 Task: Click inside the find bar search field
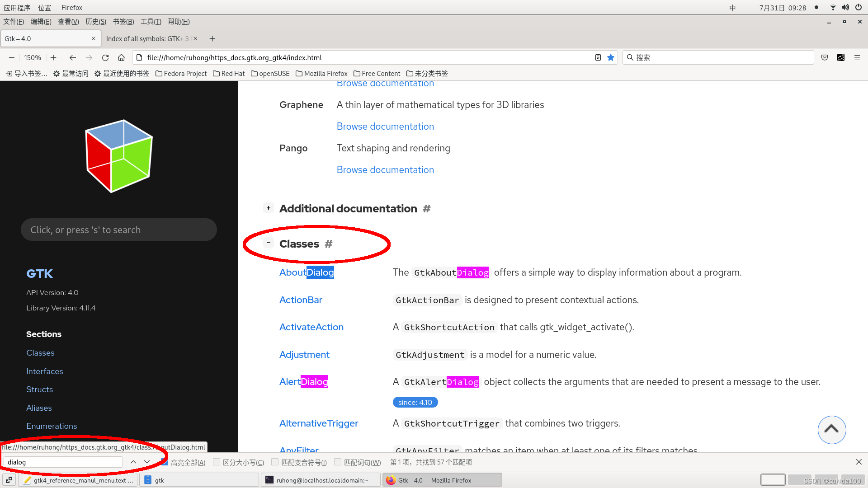click(62, 462)
